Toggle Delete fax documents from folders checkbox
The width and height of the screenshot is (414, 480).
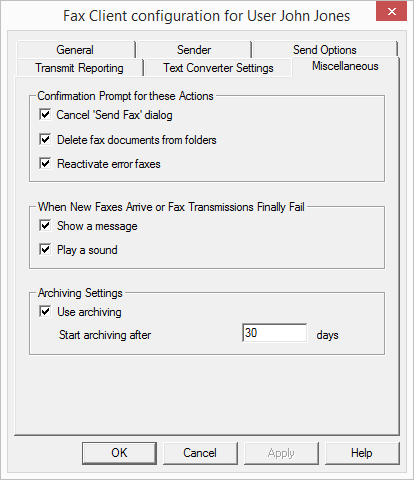pos(45,139)
